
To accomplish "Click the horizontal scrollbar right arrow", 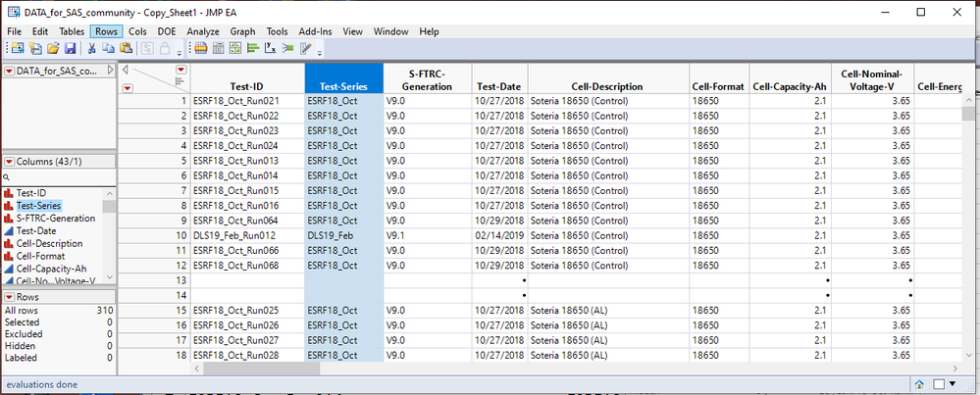I will [958, 368].
